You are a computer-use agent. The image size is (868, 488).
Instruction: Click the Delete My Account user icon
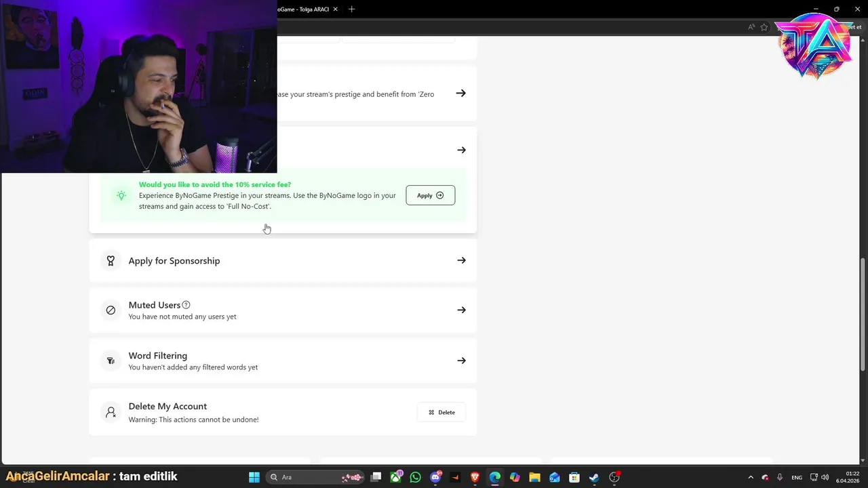click(x=111, y=412)
